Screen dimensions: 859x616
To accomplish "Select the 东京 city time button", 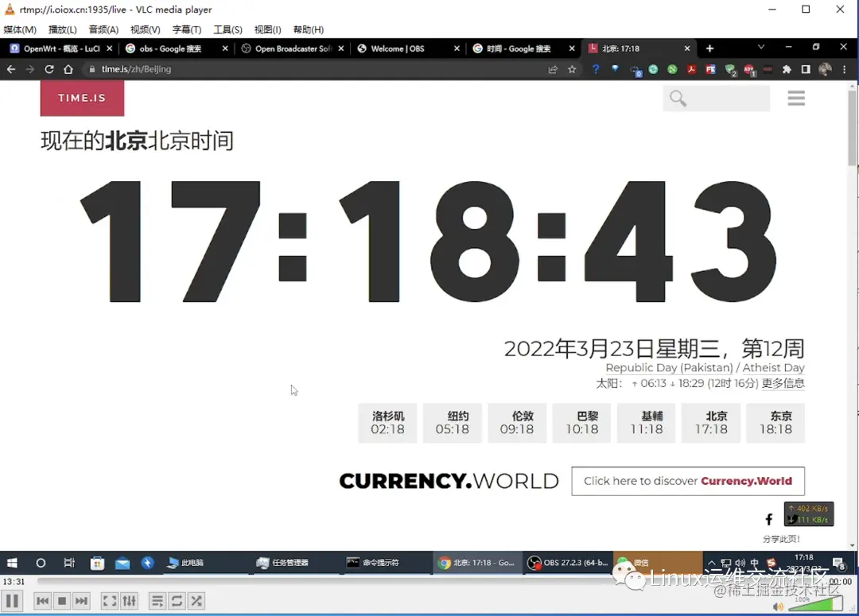I will click(x=775, y=423).
